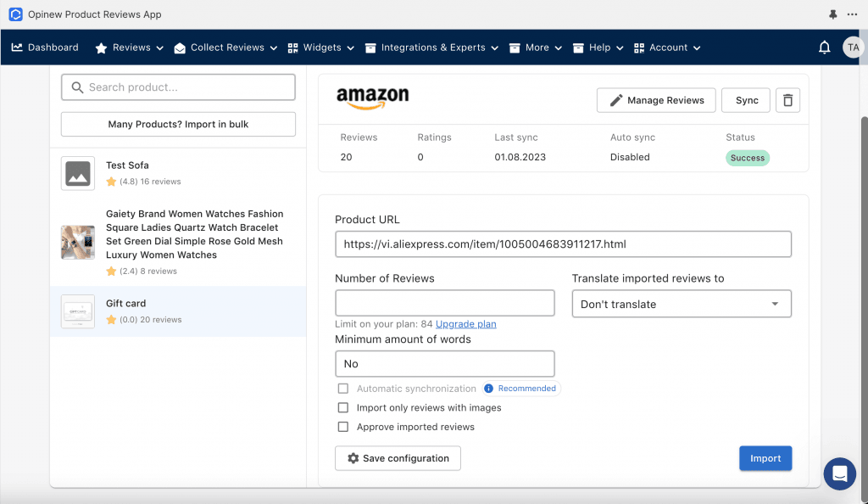Click the More menu archive icon
Image resolution: width=868 pixels, height=504 pixels.
pyautogui.click(x=515, y=48)
